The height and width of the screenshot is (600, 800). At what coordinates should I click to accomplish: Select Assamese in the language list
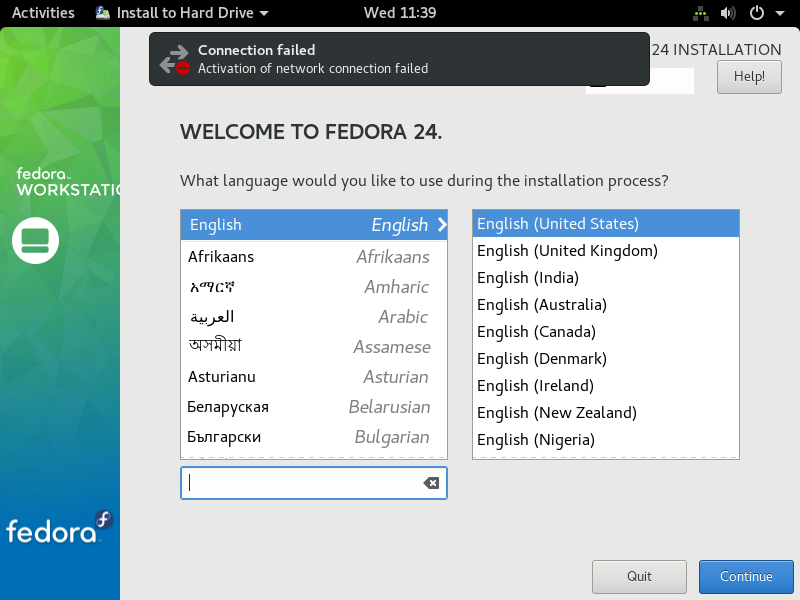tap(314, 347)
